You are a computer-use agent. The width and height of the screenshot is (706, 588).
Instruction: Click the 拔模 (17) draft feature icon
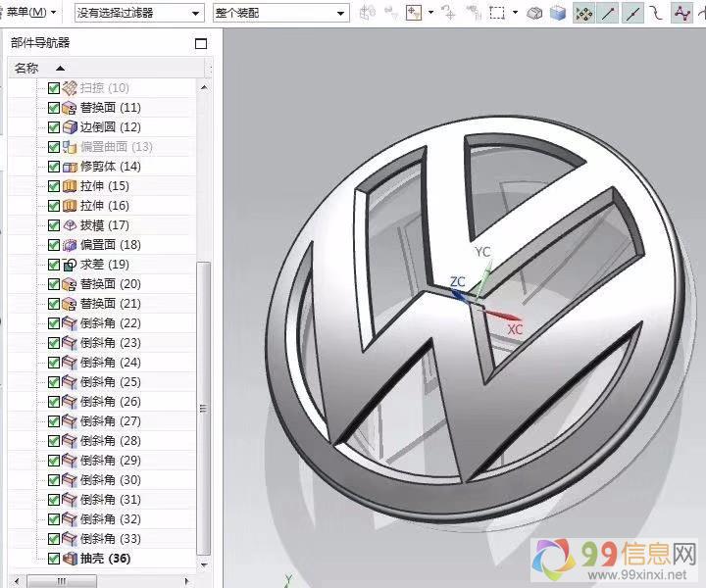(x=70, y=225)
